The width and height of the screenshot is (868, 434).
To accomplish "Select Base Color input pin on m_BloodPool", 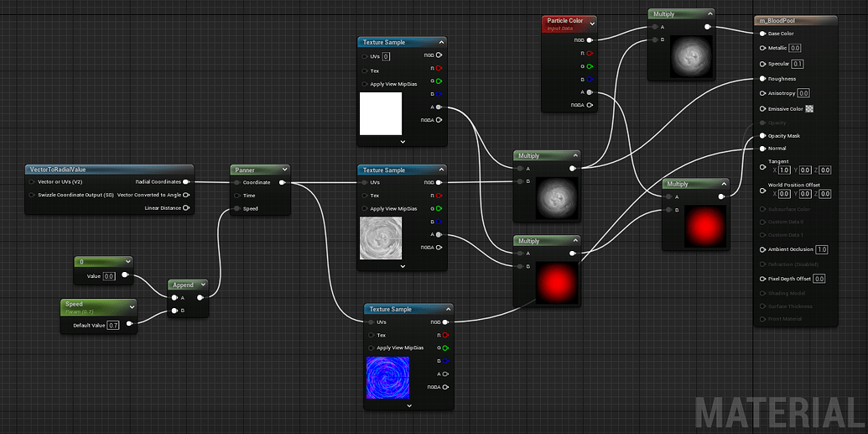I will pyautogui.click(x=763, y=34).
